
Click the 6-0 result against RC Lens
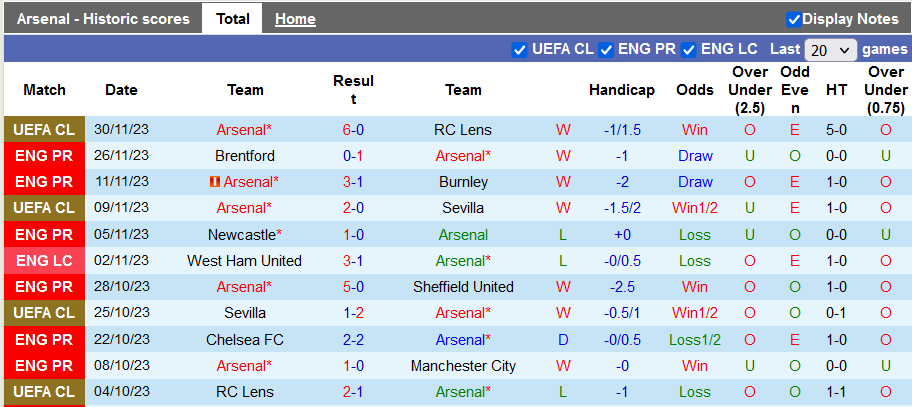tap(353, 130)
